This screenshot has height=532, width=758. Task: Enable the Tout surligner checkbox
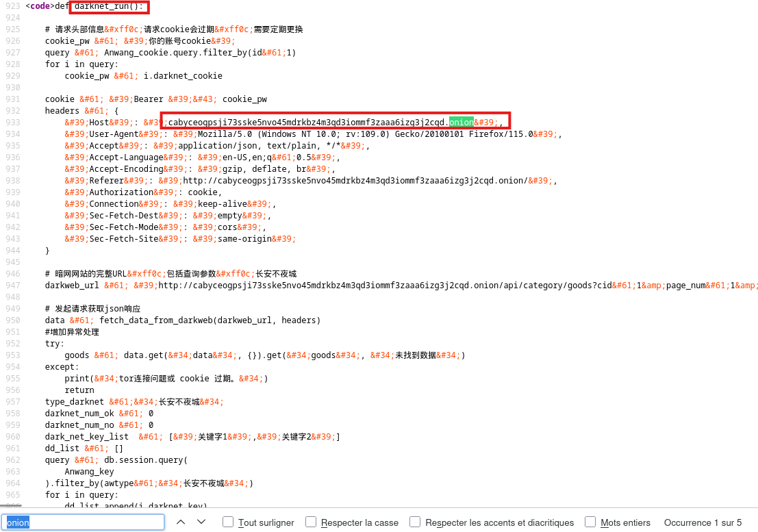click(229, 522)
